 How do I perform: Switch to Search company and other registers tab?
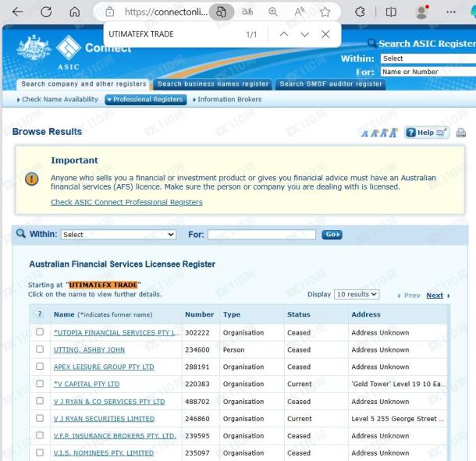point(83,83)
